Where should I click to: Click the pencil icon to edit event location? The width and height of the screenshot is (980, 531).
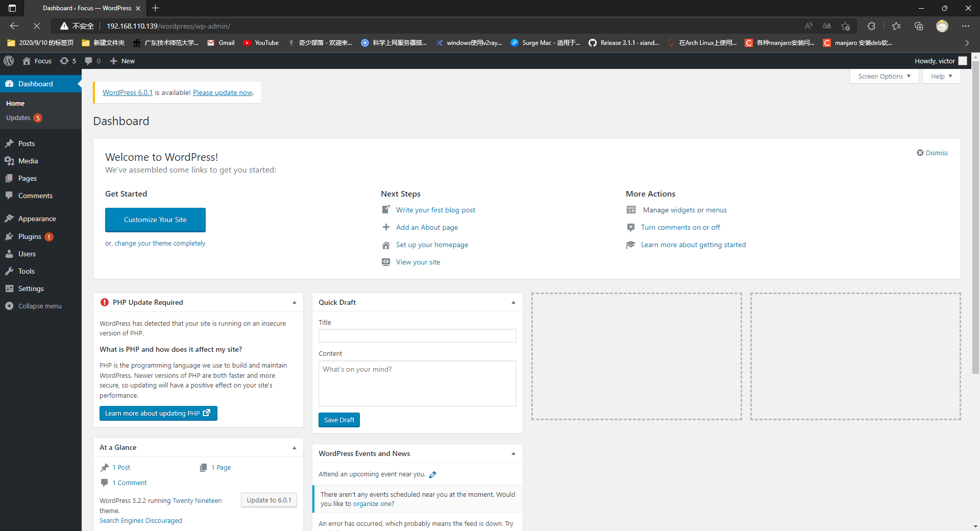(x=433, y=474)
